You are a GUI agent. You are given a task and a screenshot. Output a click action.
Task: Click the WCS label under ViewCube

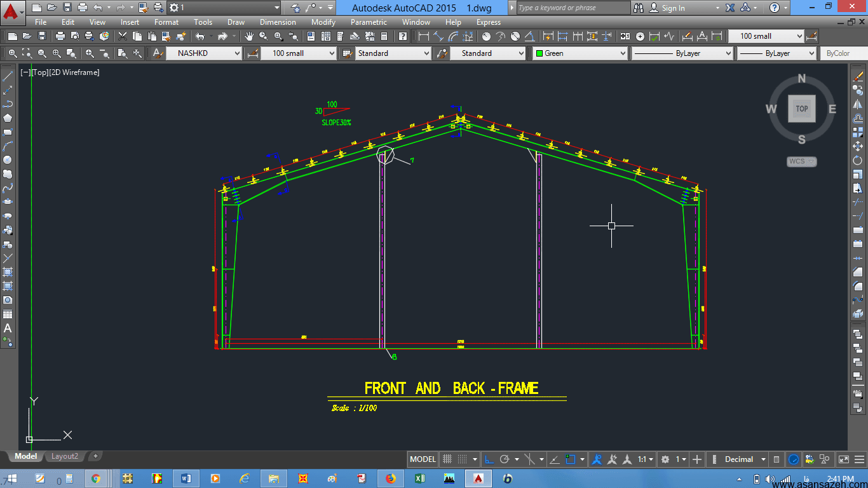(x=802, y=161)
